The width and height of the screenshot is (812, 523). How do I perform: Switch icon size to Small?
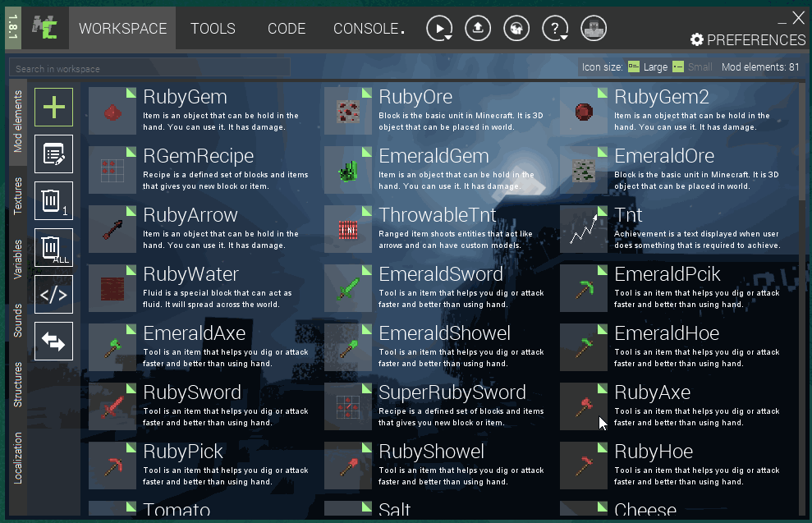[x=692, y=67]
